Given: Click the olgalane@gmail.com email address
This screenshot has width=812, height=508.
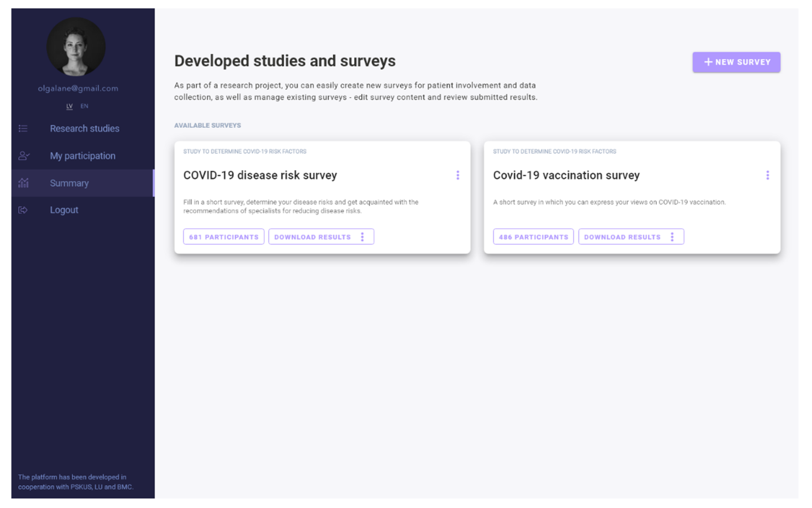Looking at the screenshot, I should coord(78,88).
